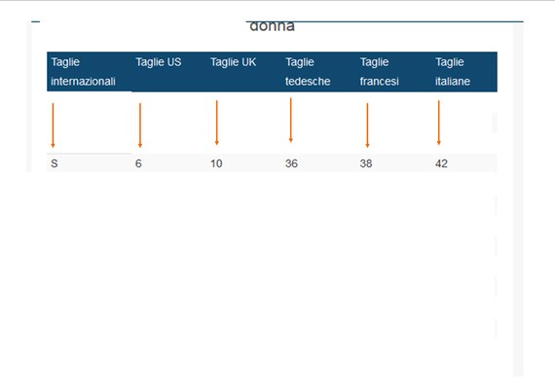Select the German size value 36
The height and width of the screenshot is (392, 555).
291,163
